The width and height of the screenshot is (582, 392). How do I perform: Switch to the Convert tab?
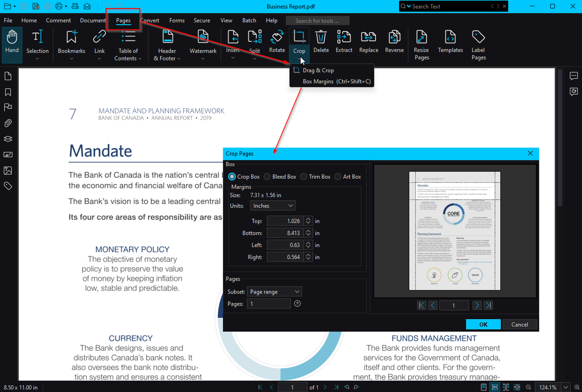pos(150,20)
